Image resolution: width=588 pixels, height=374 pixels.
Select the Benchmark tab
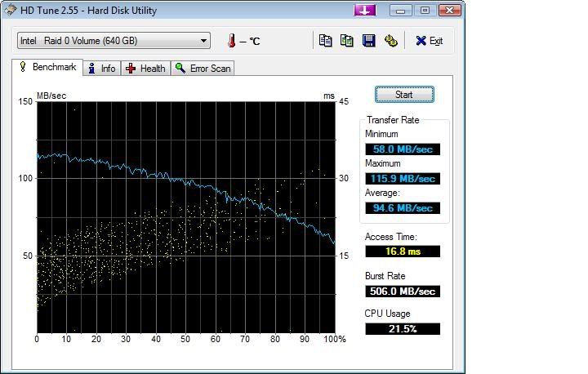47,67
